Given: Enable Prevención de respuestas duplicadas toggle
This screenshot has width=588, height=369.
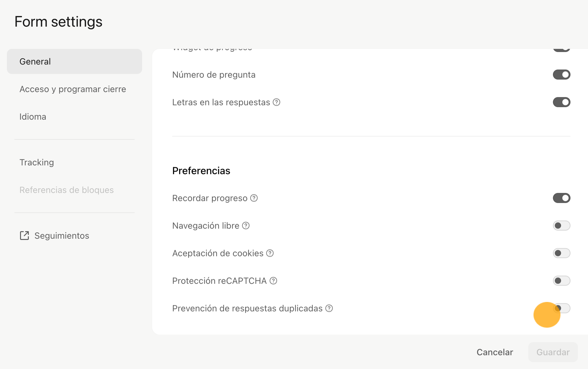Looking at the screenshot, I should click(561, 308).
